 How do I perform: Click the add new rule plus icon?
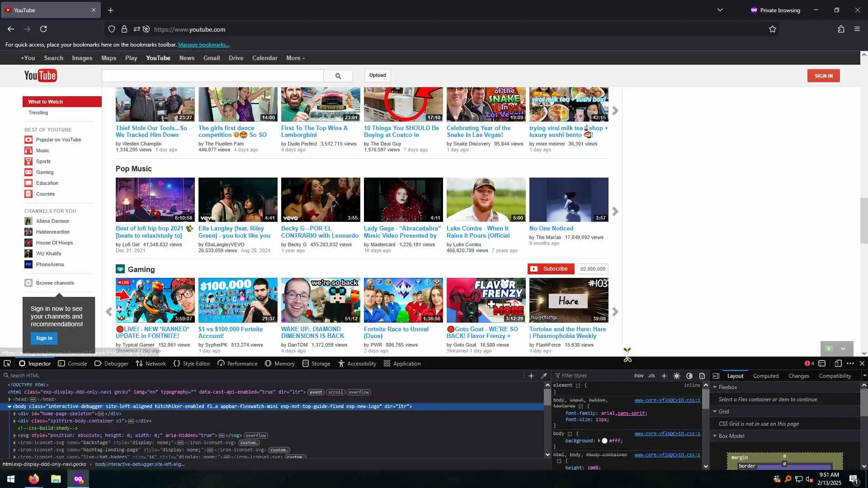pyautogui.click(x=664, y=376)
